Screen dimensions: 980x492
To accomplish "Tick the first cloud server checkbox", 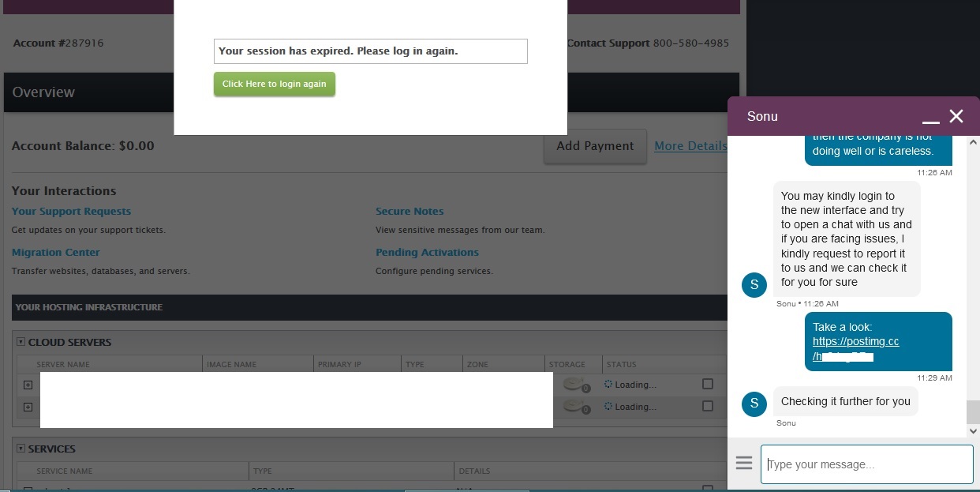I will pyautogui.click(x=708, y=384).
